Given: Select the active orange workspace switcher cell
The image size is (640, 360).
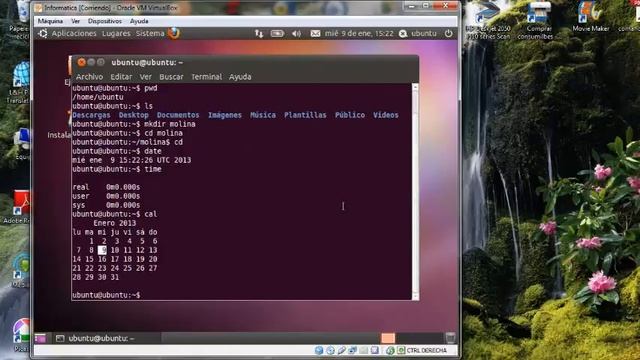Looking at the screenshot, I should click(x=388, y=338).
